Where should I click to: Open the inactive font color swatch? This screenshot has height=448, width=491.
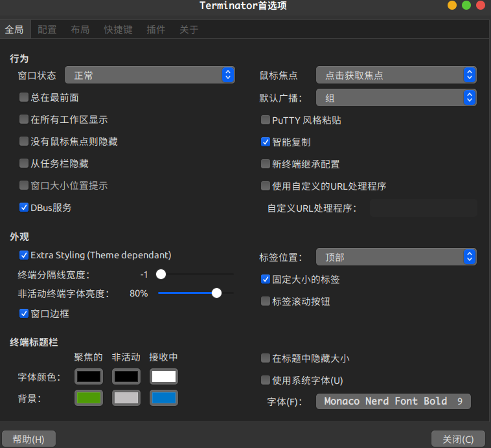126,376
